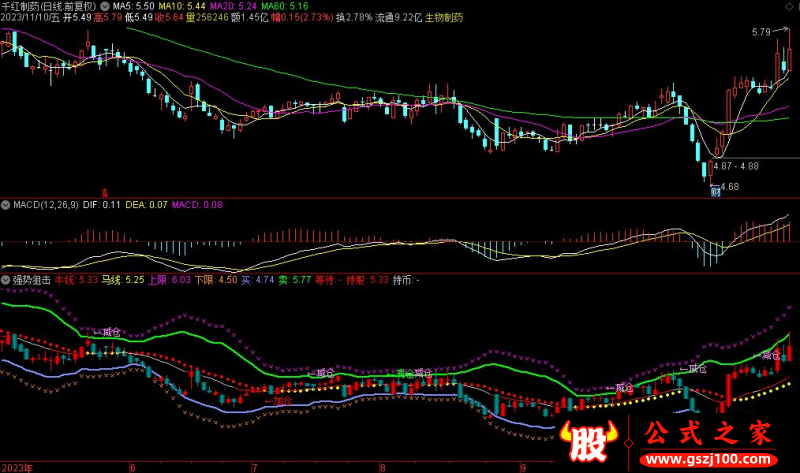Click the MACD(12,26,9) indicator name

(x=46, y=205)
